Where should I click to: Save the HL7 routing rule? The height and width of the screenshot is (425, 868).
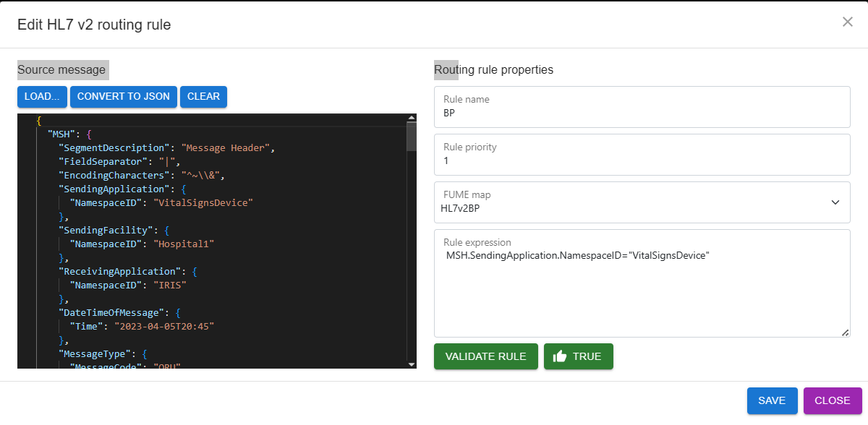[772, 400]
